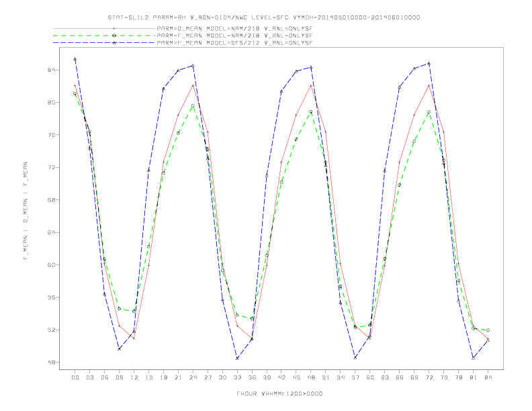Viewport: 532px width, 411px height.
Task: Click forecast hour label 75 on x-axis
Action: (x=444, y=377)
